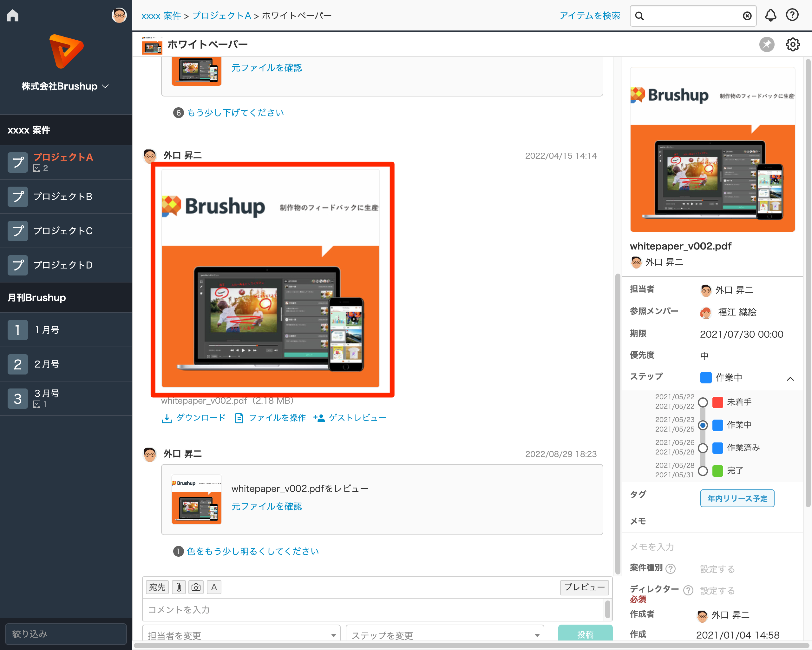Click 元ファイルを確認 in the 2022/08/29 post
The width and height of the screenshot is (812, 650).
click(267, 506)
